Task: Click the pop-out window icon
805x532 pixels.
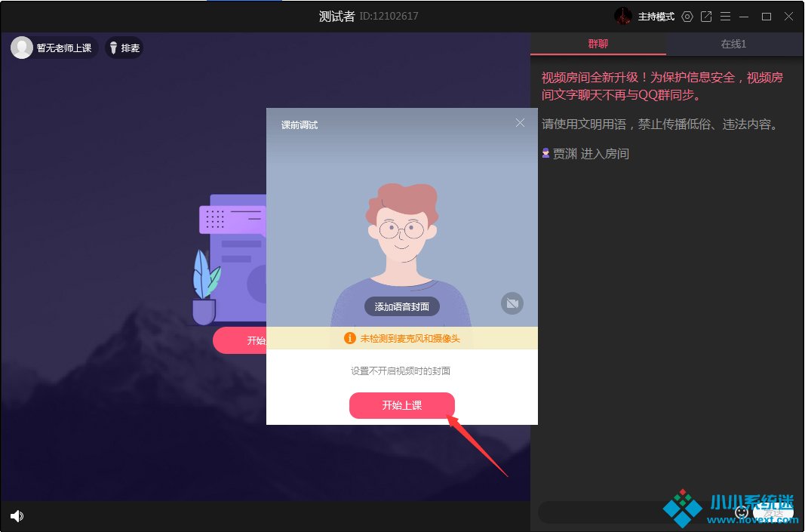Action: point(706,17)
